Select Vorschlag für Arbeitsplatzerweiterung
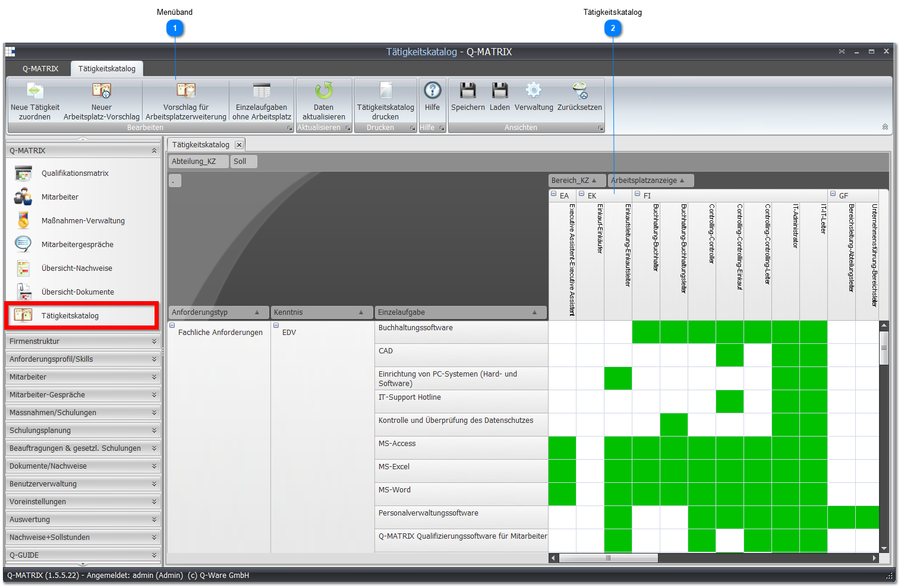901x588 pixels. pos(186,101)
